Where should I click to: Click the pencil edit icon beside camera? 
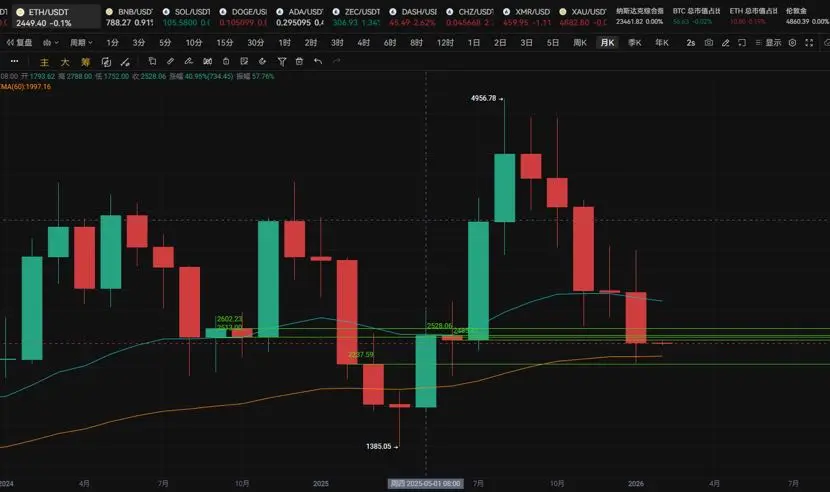pos(726,42)
